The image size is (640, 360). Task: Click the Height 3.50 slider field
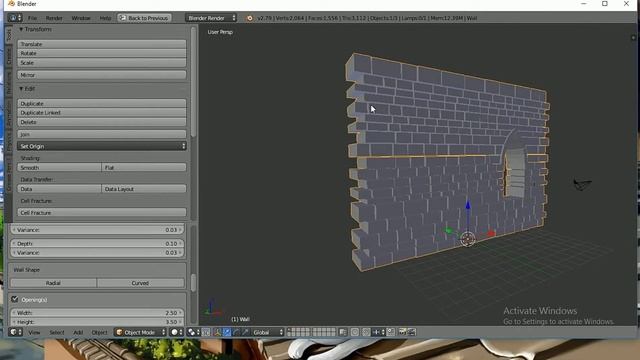[97, 322]
